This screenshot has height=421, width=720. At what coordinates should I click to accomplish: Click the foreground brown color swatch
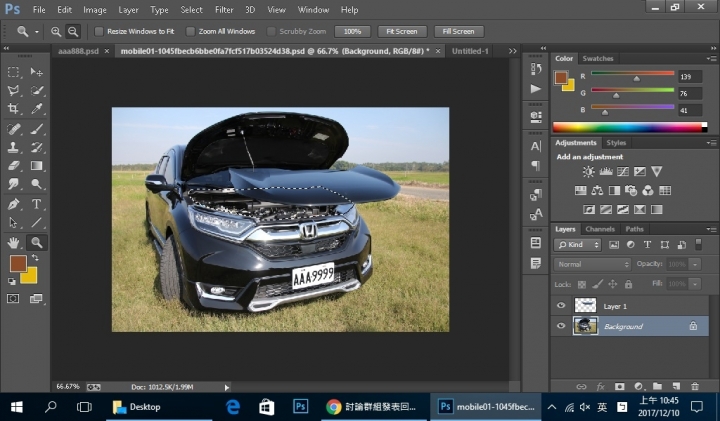point(17,263)
